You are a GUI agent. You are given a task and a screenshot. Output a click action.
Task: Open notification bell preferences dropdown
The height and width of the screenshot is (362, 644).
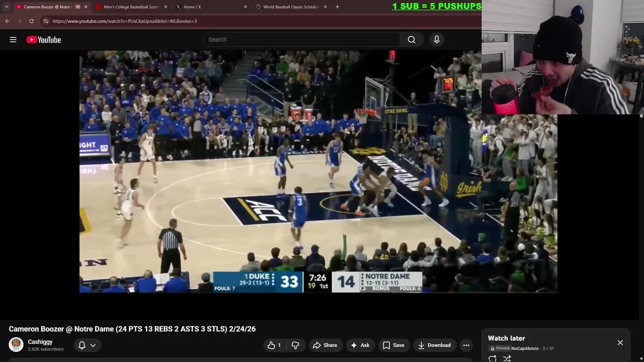[x=87, y=345]
